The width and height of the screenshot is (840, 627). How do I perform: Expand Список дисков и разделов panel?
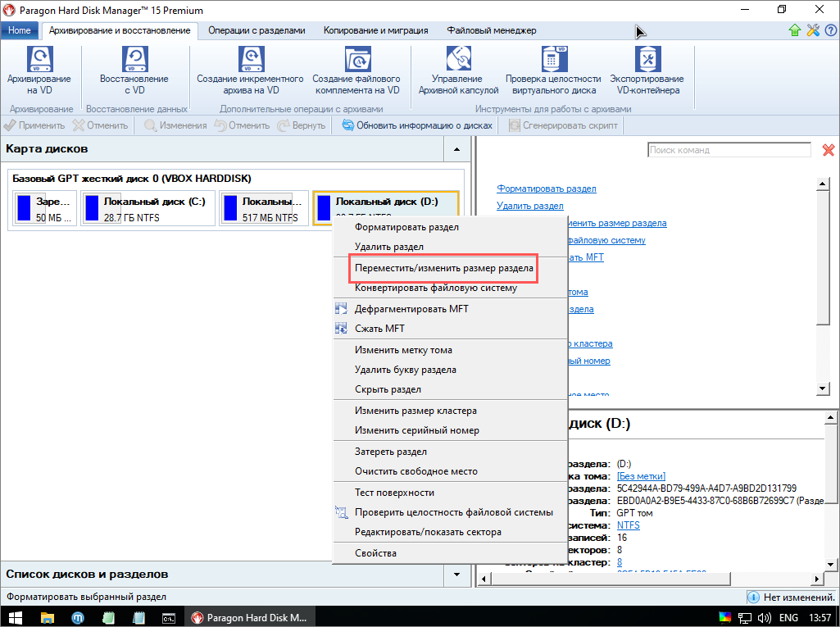(457, 575)
